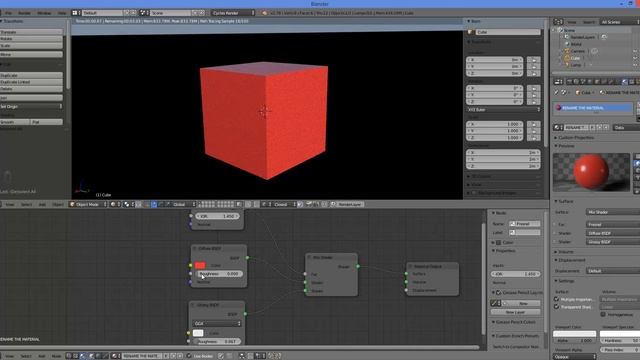Click the Delete button in tool shelf
This screenshot has height=360, width=640.
pos(31,89)
